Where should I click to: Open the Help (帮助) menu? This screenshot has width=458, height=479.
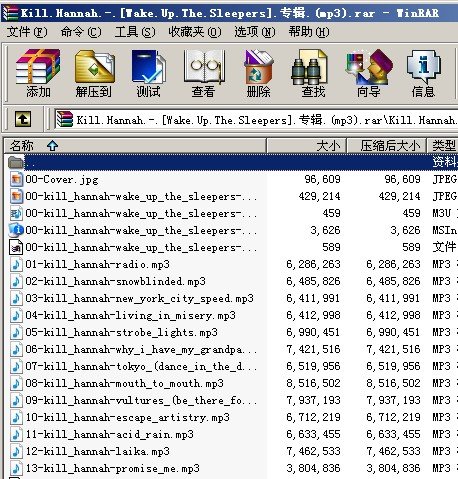(309, 32)
